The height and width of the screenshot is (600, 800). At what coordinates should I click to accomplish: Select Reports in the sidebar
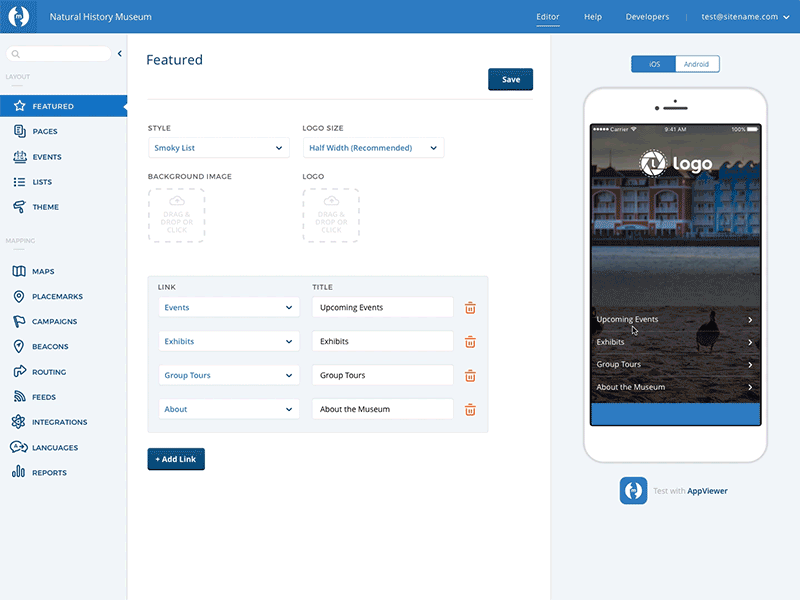coord(63,472)
